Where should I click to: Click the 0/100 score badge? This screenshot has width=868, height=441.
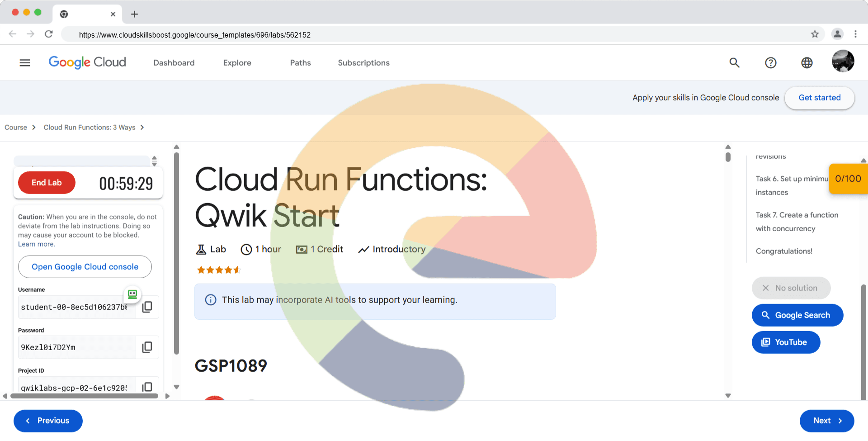click(848, 179)
